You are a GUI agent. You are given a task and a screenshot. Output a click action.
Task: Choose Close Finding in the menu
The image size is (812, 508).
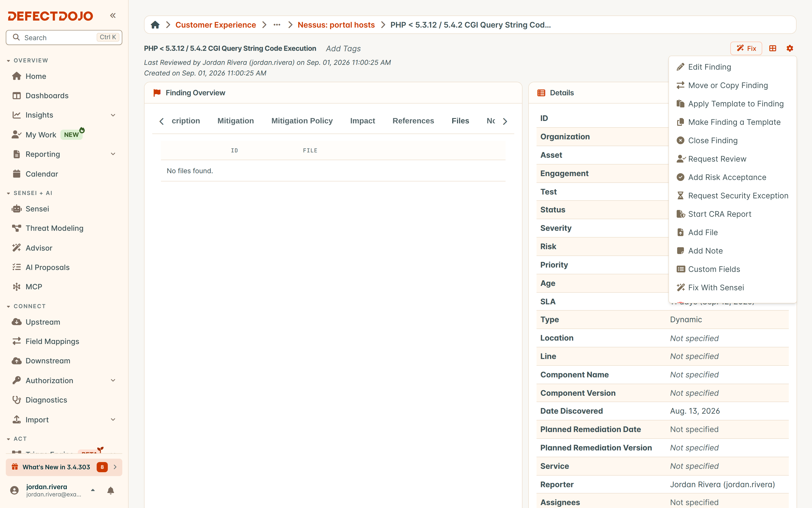(x=732, y=141)
